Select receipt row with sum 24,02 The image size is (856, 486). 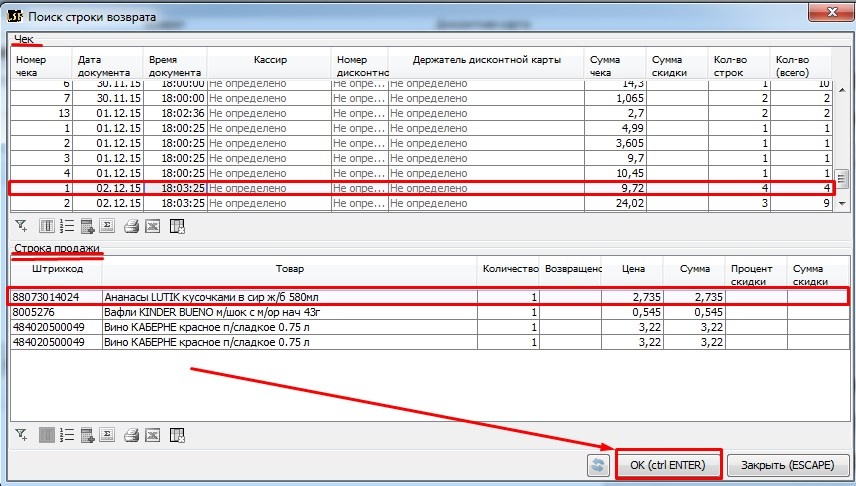coord(400,203)
